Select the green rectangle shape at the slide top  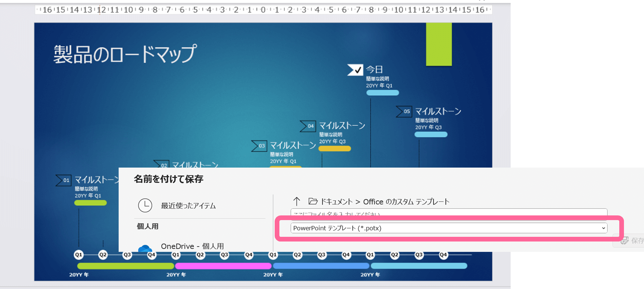coord(439,44)
